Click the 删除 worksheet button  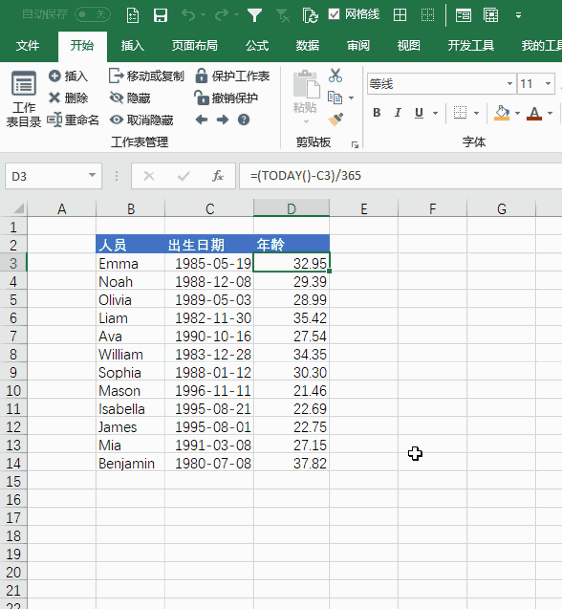click(68, 98)
